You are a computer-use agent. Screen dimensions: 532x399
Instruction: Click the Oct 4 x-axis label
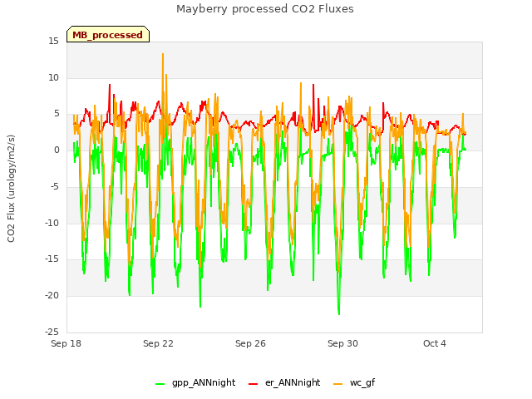point(435,343)
